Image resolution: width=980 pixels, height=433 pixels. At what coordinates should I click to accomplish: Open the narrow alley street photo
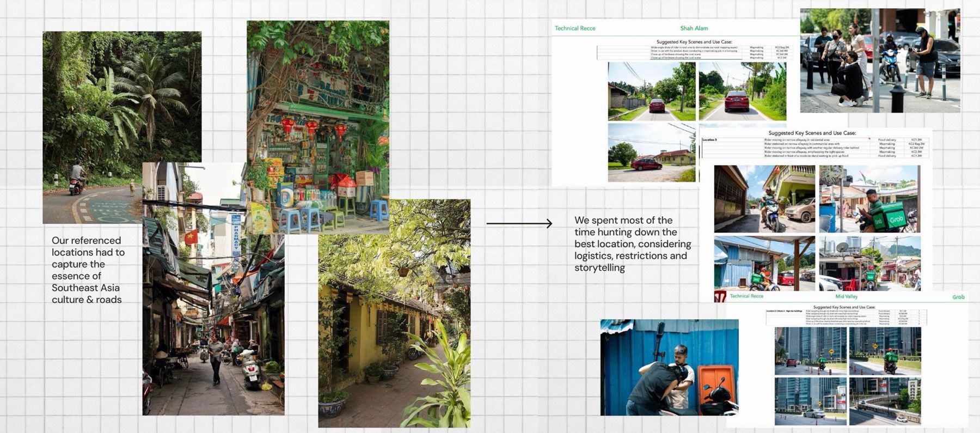[213, 289]
